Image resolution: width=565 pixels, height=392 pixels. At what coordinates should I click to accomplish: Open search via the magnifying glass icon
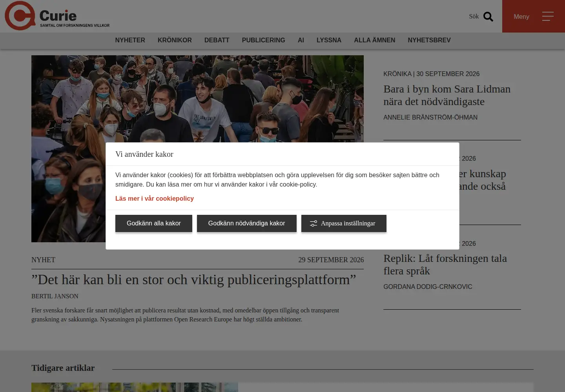pyautogui.click(x=488, y=16)
